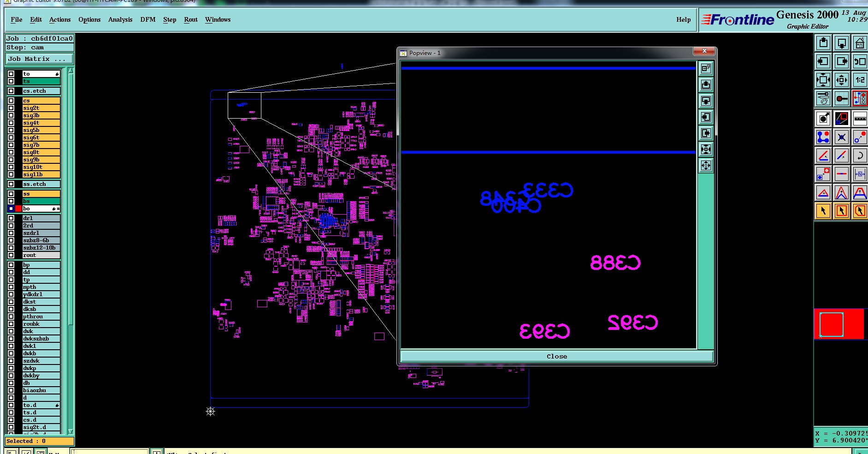Screen dimensions: 868x454
Task: Click the 'Job Matrix ...' button
Action: [39, 59]
